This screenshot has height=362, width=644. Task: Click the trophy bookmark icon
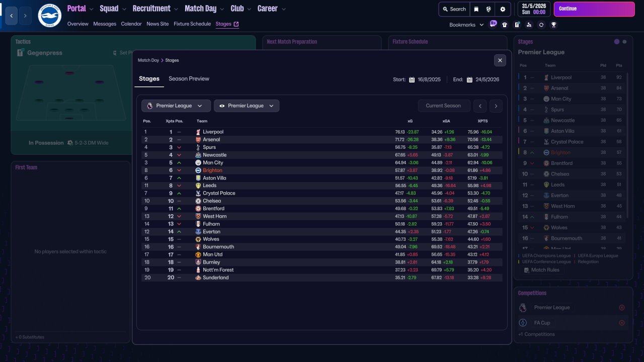tap(553, 25)
